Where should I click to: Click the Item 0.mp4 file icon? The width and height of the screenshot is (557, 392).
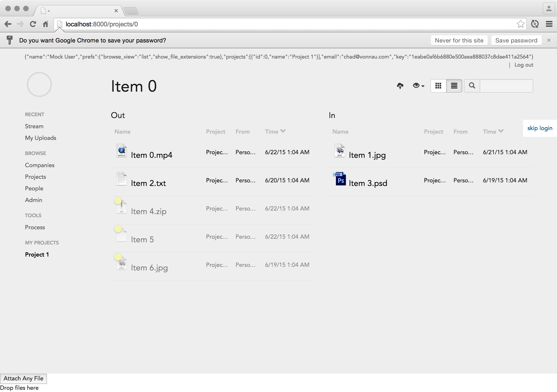[x=121, y=151]
